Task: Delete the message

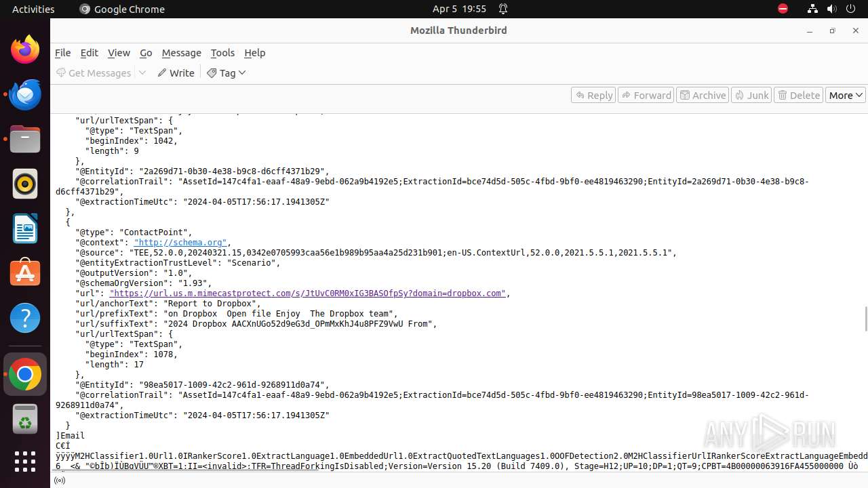Action: (799, 96)
